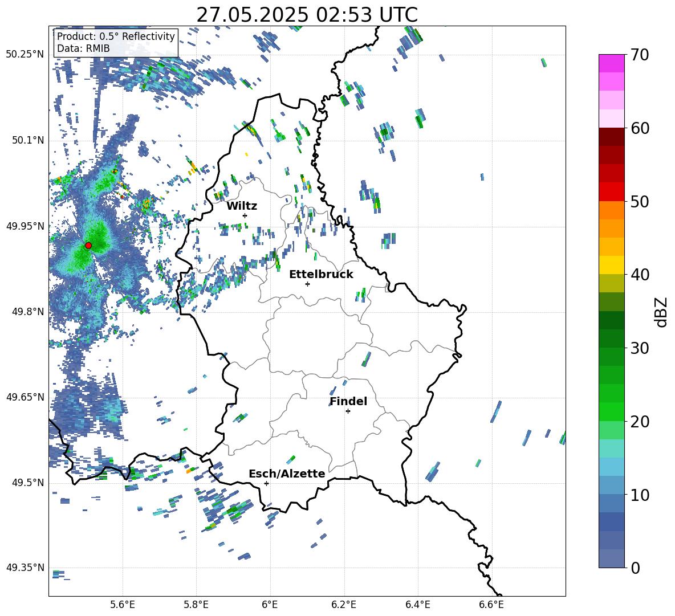Click the 49.5°N latitude label
Screen dimensions: 675x616
pos(28,483)
